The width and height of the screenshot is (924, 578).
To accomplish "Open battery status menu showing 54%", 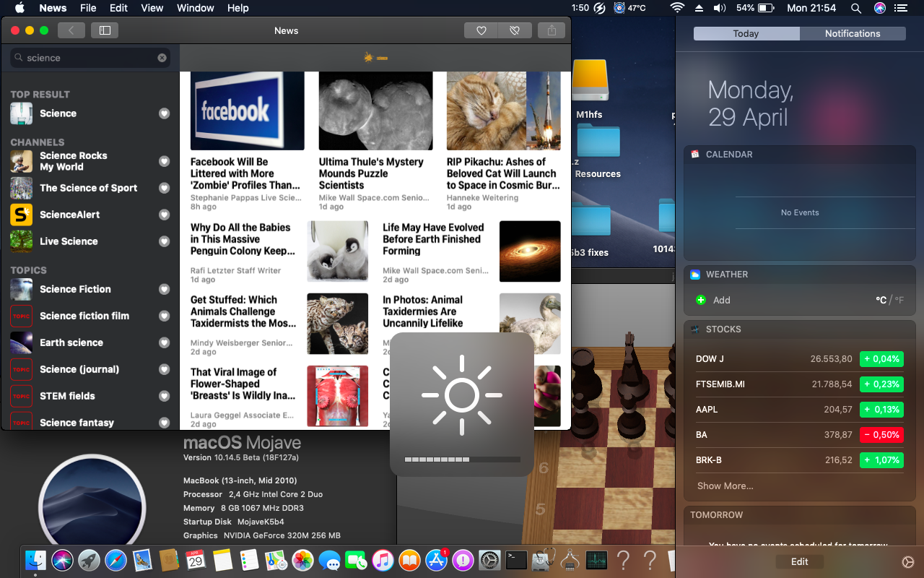I will coord(755,8).
